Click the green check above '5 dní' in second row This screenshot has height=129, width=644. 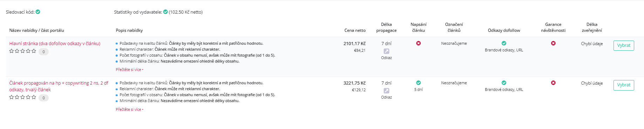click(418, 83)
